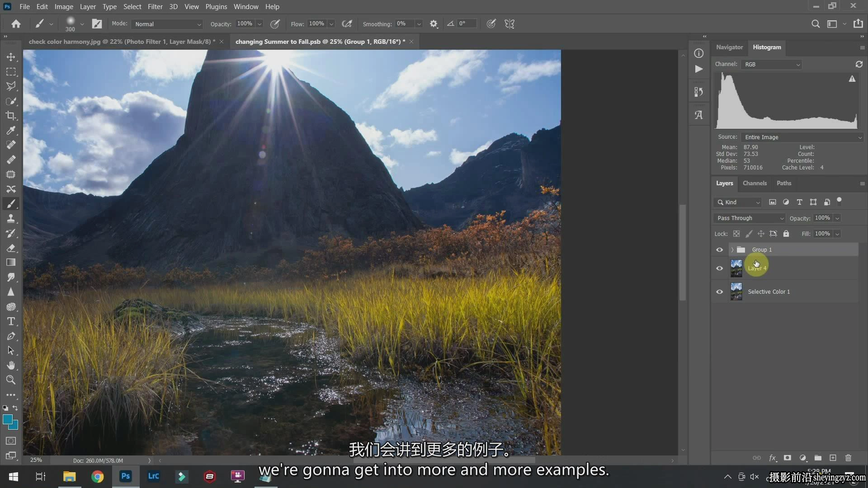Toggle pressure for opacity
The width and height of the screenshot is (868, 488).
pos(275,24)
